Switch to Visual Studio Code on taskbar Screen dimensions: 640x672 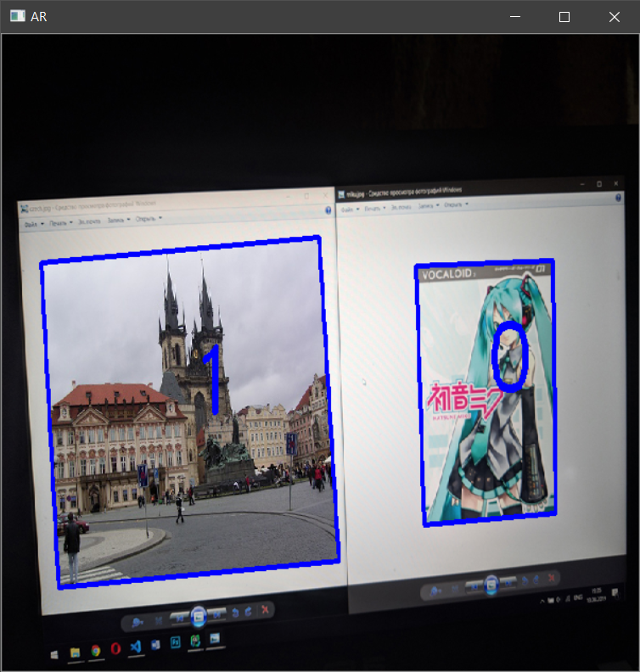click(x=136, y=647)
